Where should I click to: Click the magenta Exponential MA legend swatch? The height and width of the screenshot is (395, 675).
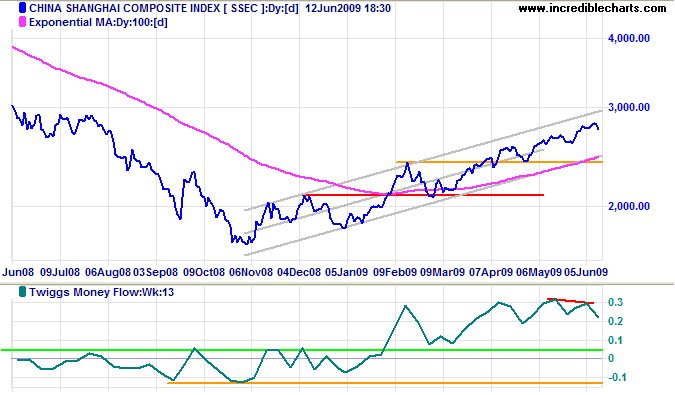[x=22, y=22]
